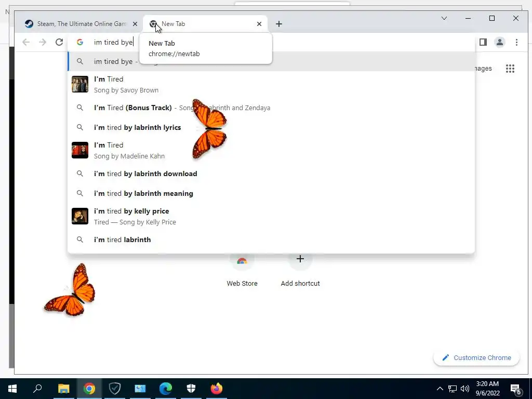Open Windows Security shield in taskbar
Image resolution: width=532 pixels, height=399 pixels.
coord(191,389)
